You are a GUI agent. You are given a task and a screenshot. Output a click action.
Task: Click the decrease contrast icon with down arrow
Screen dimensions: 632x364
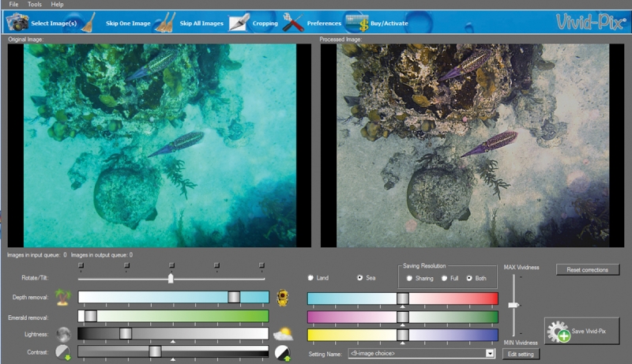[x=63, y=352]
